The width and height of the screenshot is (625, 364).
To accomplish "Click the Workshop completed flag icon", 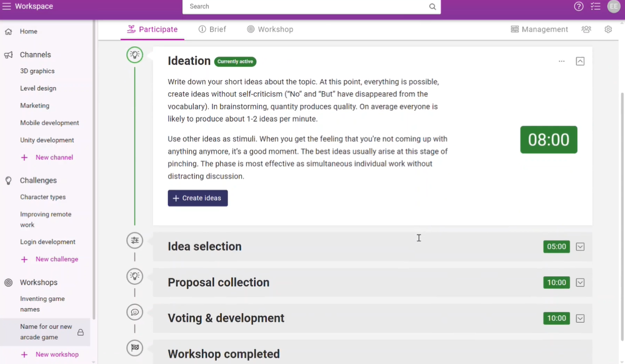I will click(x=135, y=348).
